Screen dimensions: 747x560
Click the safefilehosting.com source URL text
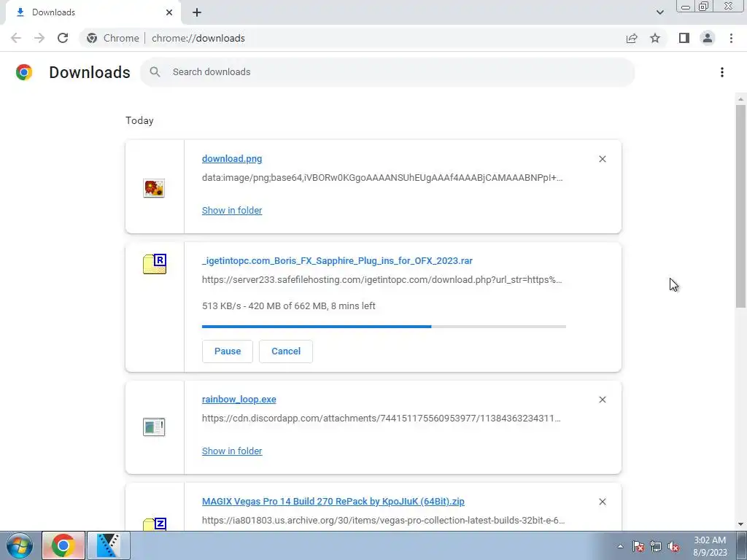tap(382, 280)
